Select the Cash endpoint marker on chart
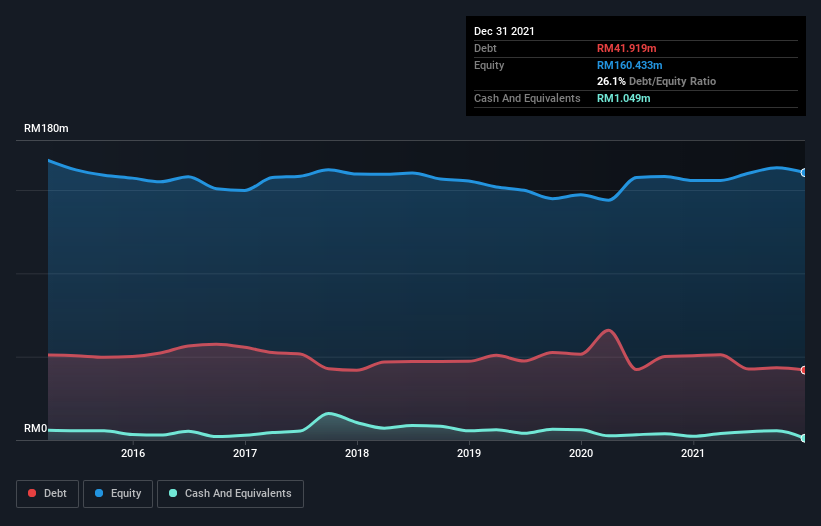821x526 pixels. tap(804, 438)
